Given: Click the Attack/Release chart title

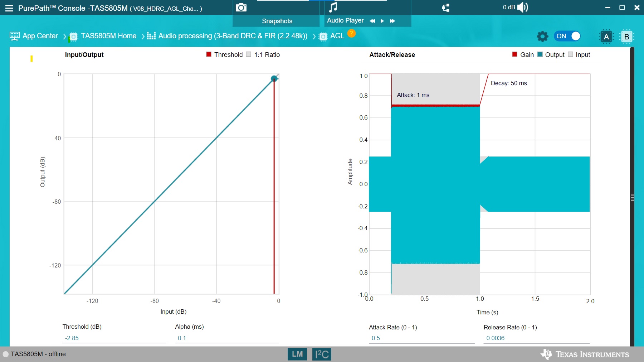Looking at the screenshot, I should tap(392, 54).
